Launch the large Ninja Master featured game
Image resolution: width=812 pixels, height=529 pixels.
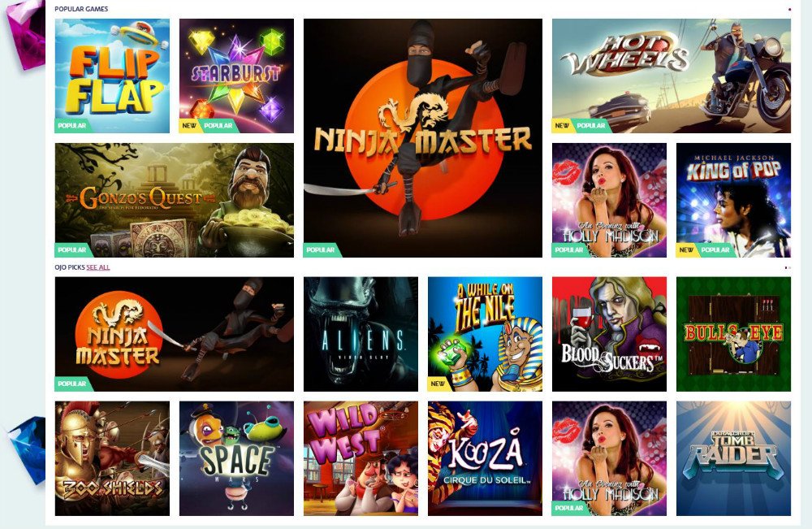pyautogui.click(x=422, y=138)
